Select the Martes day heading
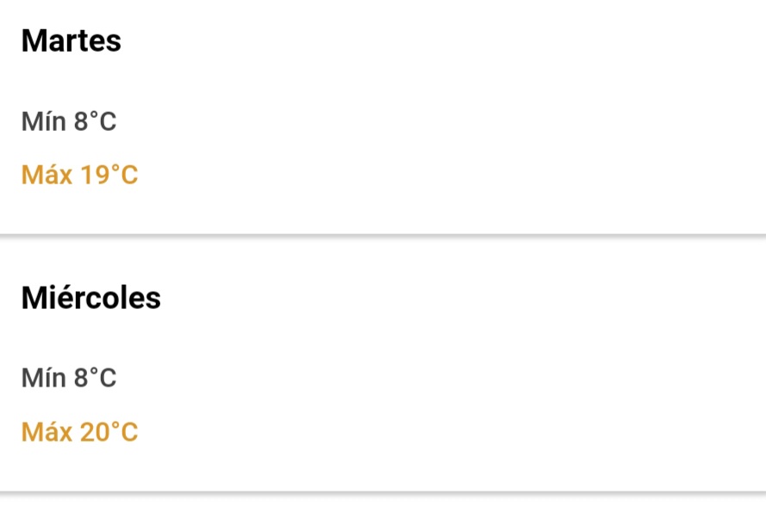Screen dimensions: 766x532 tap(72, 40)
